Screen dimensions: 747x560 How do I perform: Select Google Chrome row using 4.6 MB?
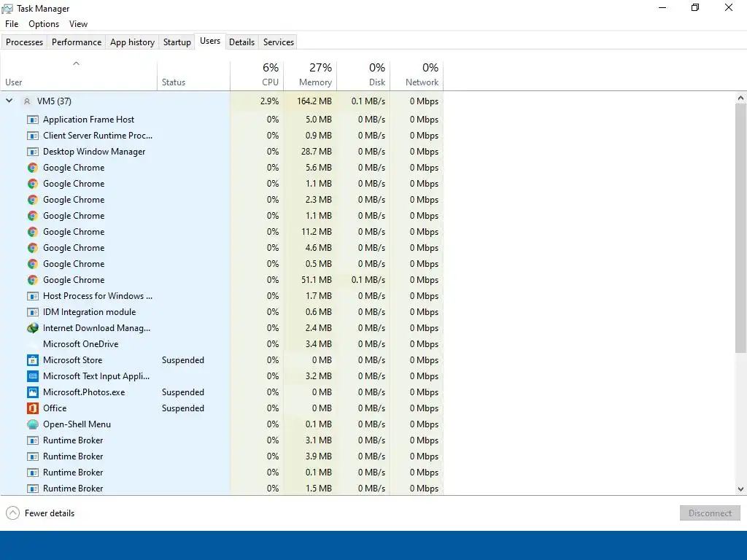click(x=222, y=248)
